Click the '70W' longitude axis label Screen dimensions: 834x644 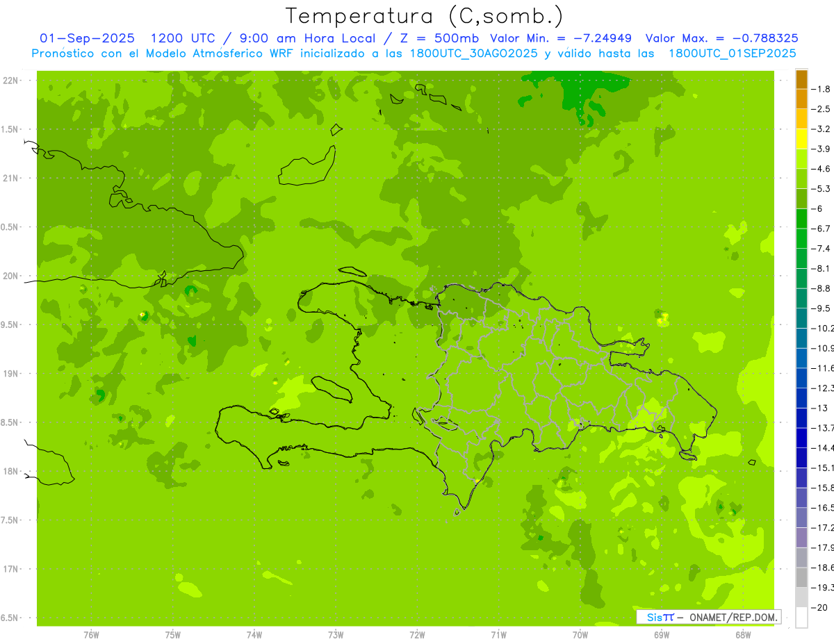pyautogui.click(x=580, y=635)
